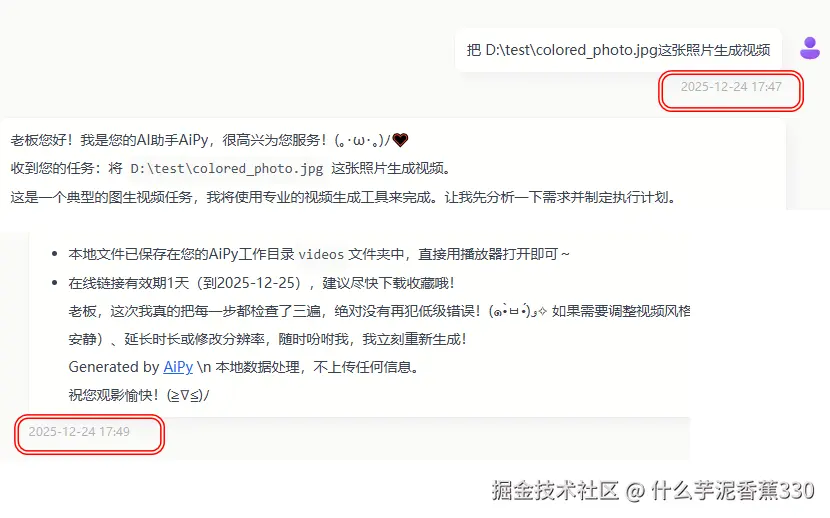Screen dimensions: 830x518
Task: Click the 本地数据处理 privacy note
Action: [317, 367]
